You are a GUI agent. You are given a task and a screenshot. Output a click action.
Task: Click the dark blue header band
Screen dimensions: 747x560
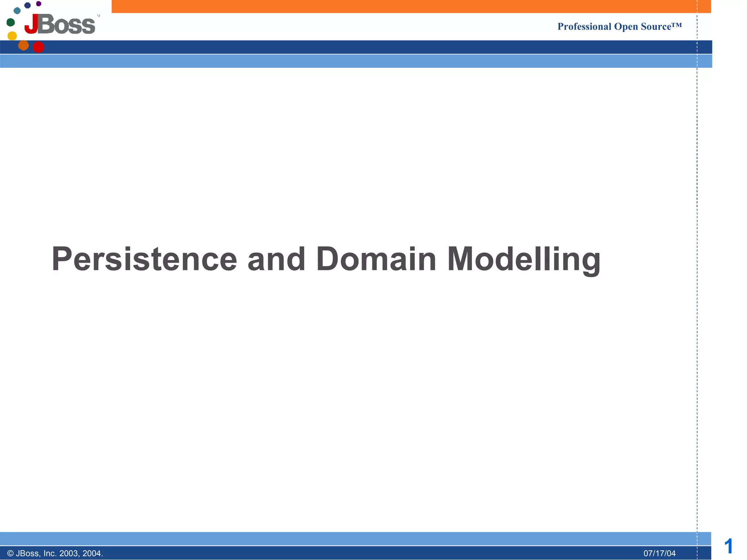pos(365,47)
